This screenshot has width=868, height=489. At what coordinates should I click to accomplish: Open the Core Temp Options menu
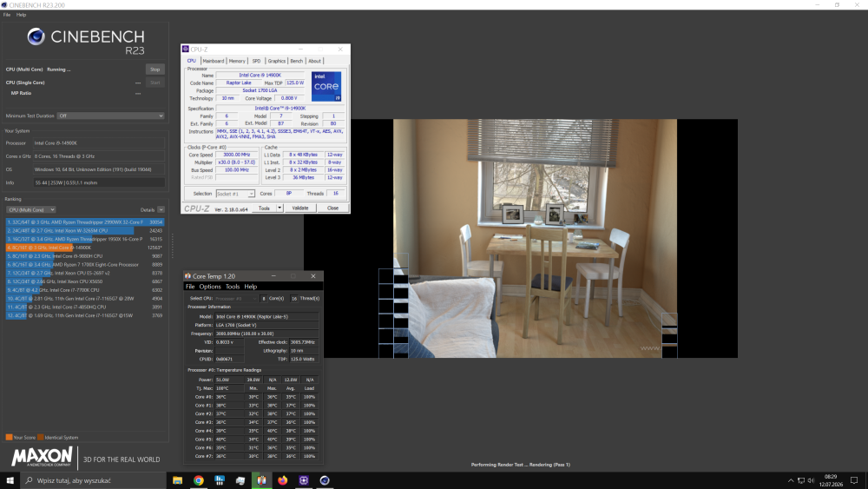210,287
